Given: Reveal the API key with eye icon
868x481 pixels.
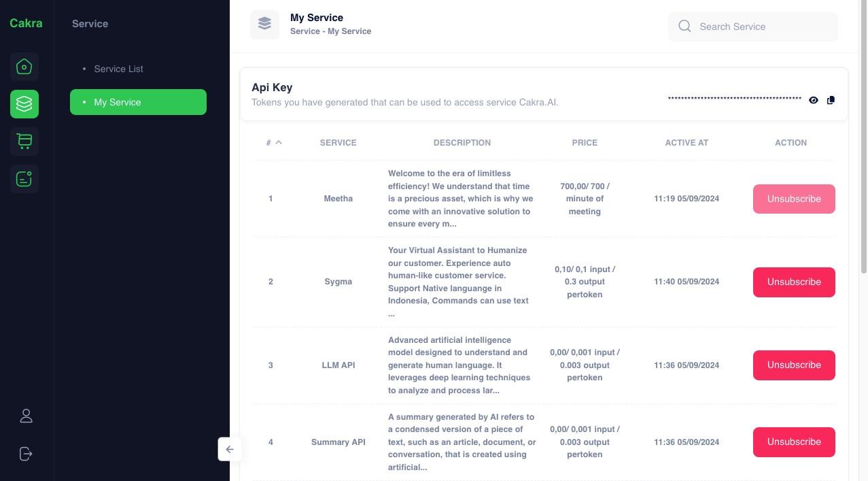Looking at the screenshot, I should [x=814, y=100].
